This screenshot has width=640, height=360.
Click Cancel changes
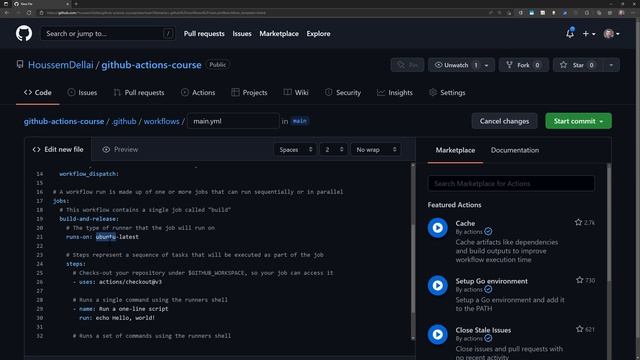(x=504, y=121)
